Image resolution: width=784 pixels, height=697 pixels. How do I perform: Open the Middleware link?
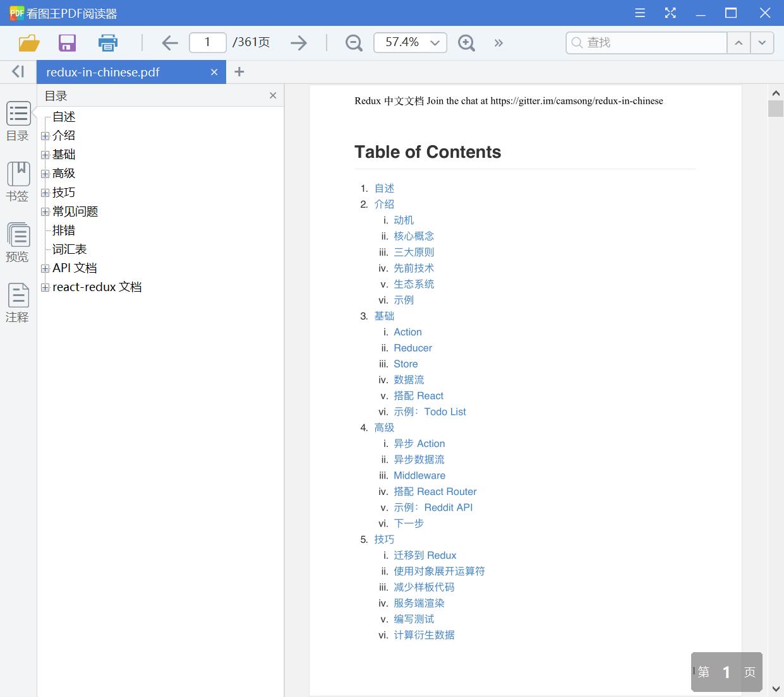(x=419, y=475)
